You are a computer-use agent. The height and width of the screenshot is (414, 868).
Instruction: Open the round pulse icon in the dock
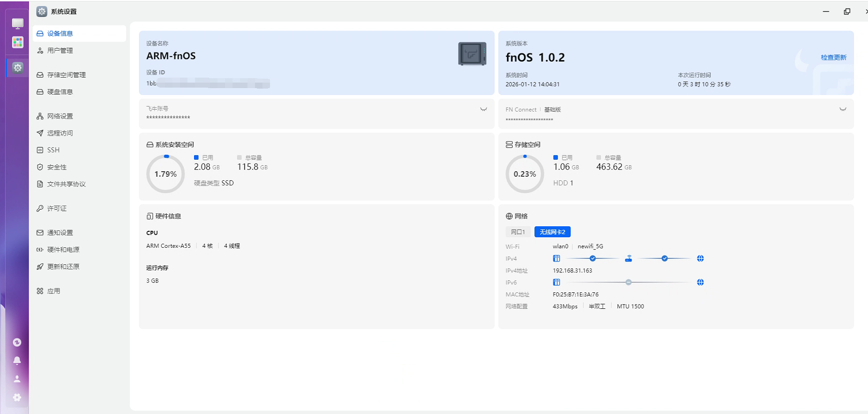tap(17, 342)
